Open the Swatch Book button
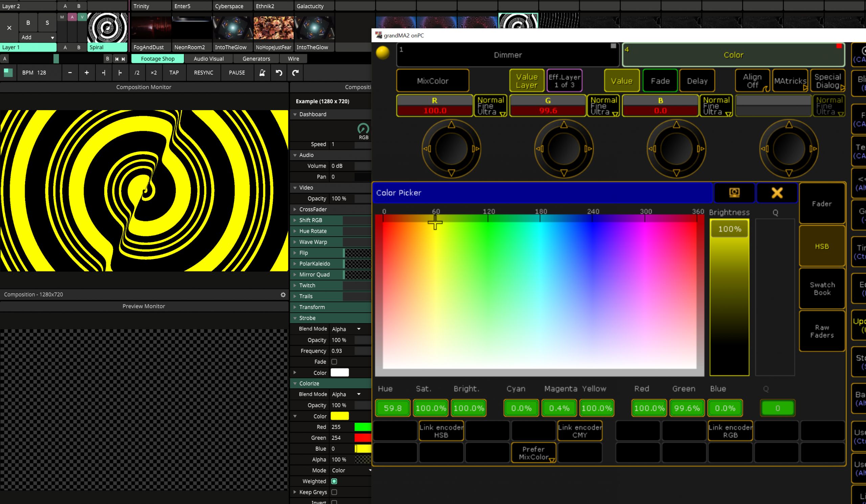866x504 pixels. [822, 288]
